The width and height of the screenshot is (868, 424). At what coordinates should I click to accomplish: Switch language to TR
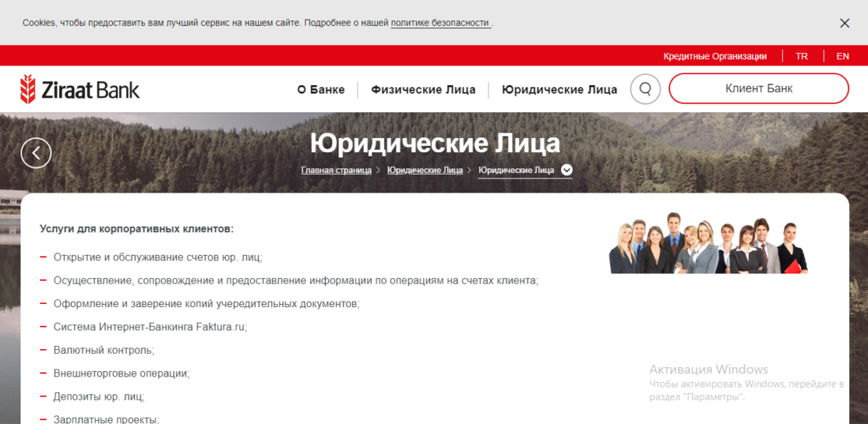802,56
